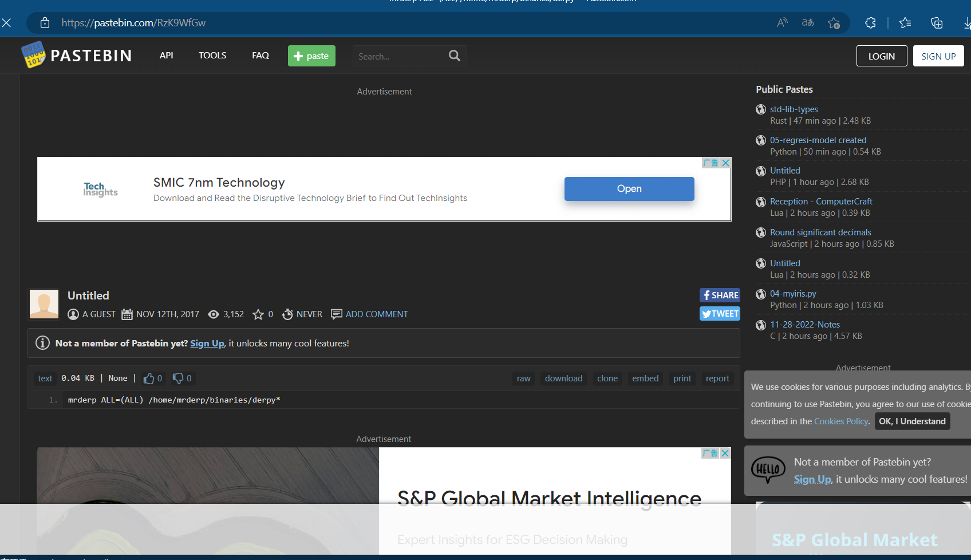Click the embed button
This screenshot has width=971, height=560.
click(x=645, y=378)
